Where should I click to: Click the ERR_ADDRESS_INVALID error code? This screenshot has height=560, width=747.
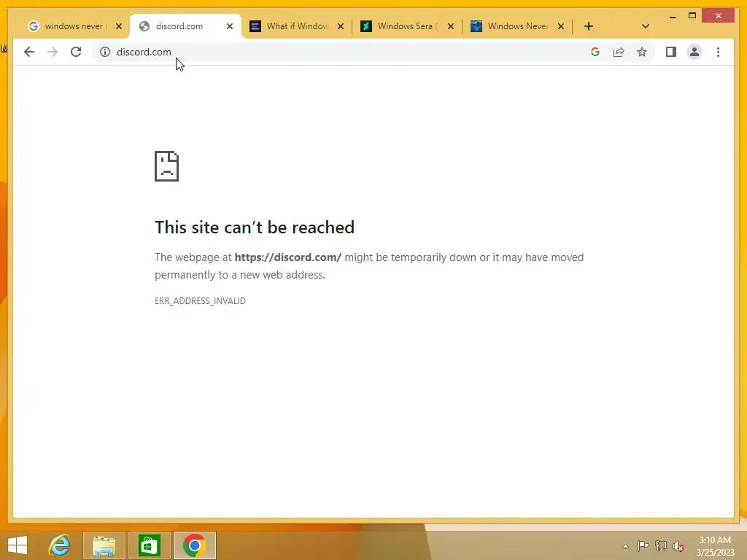pyautogui.click(x=200, y=301)
